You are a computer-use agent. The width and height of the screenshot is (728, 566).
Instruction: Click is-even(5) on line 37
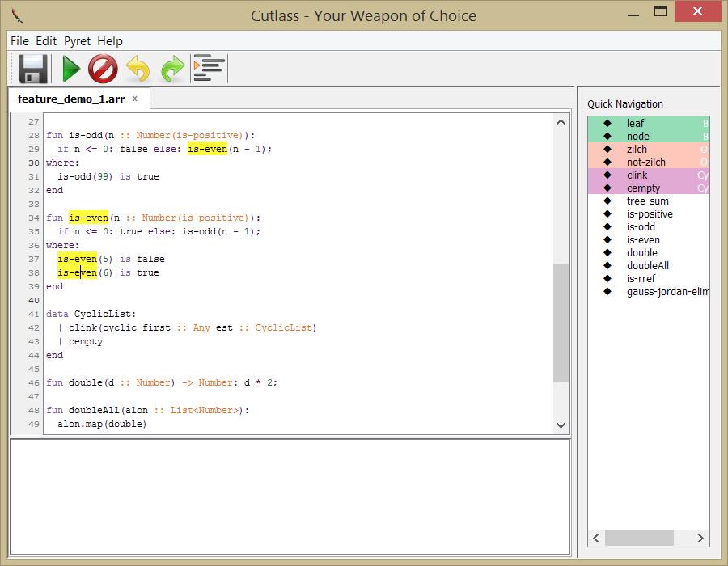(86, 259)
